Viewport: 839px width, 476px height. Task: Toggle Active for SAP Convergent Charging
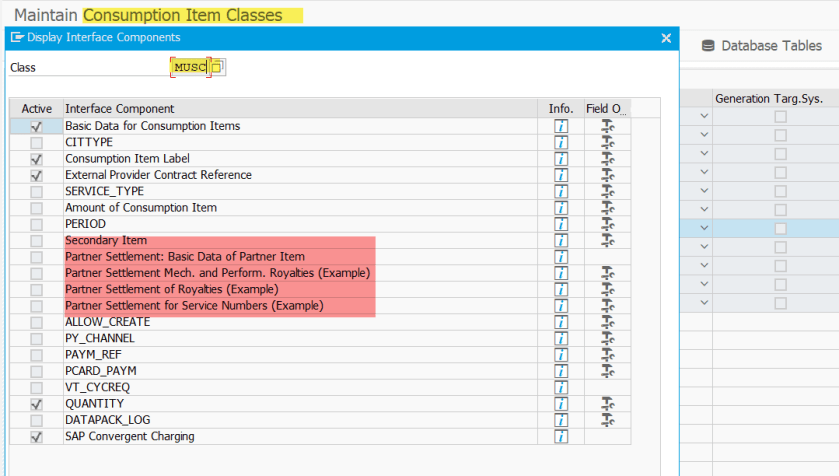36,437
